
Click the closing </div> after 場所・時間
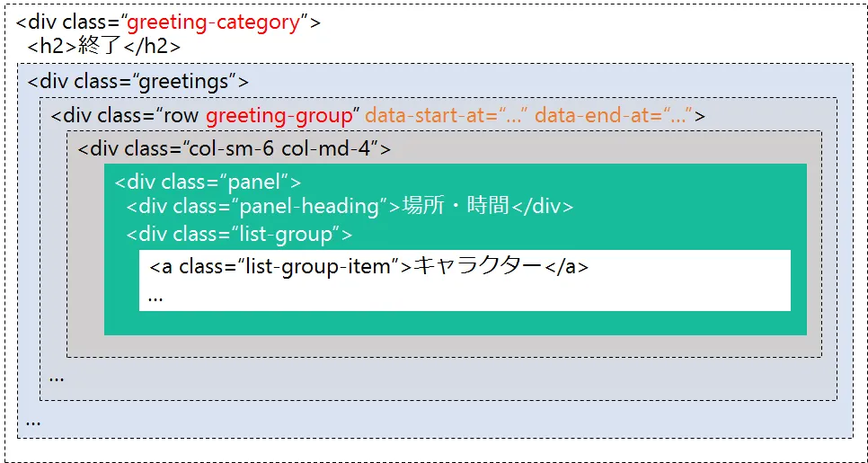541,207
